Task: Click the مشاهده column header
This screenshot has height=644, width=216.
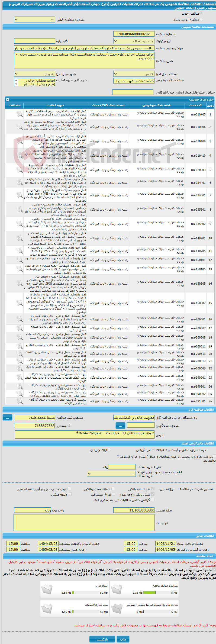Action: point(15,105)
